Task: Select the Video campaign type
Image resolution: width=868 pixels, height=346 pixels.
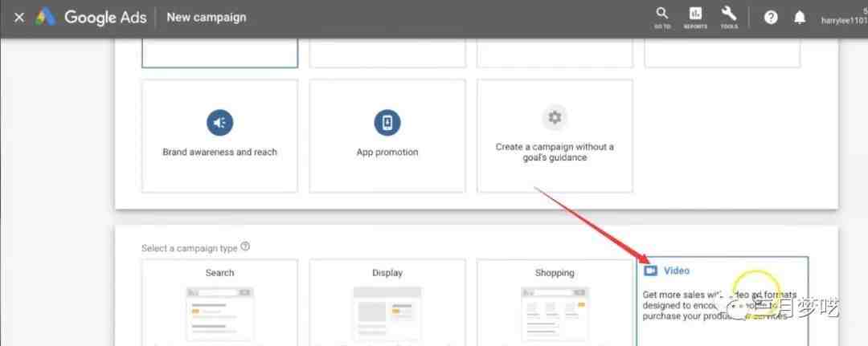Action: (676, 271)
